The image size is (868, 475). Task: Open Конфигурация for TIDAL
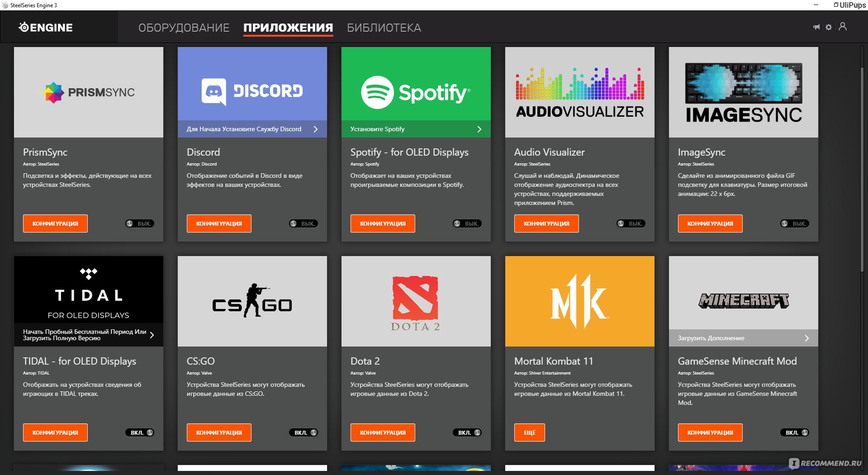click(x=55, y=432)
